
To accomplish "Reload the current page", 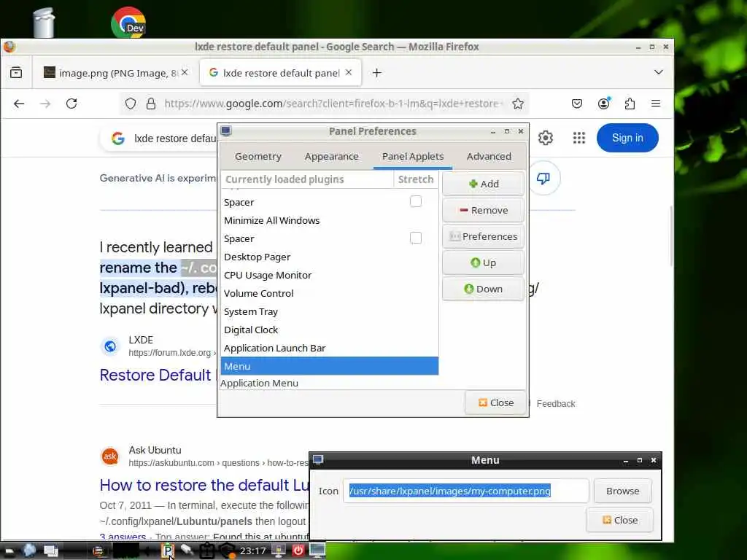I will (71, 104).
